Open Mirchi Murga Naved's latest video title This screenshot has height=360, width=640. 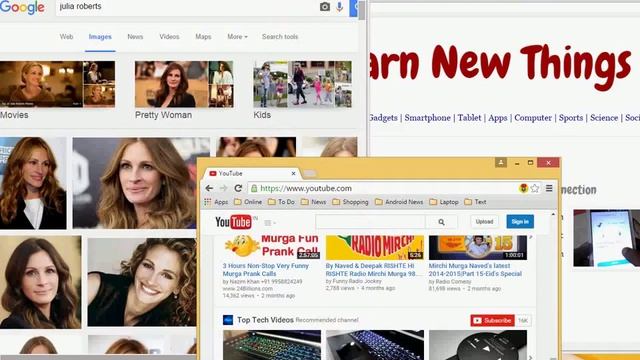pyautogui.click(x=475, y=270)
